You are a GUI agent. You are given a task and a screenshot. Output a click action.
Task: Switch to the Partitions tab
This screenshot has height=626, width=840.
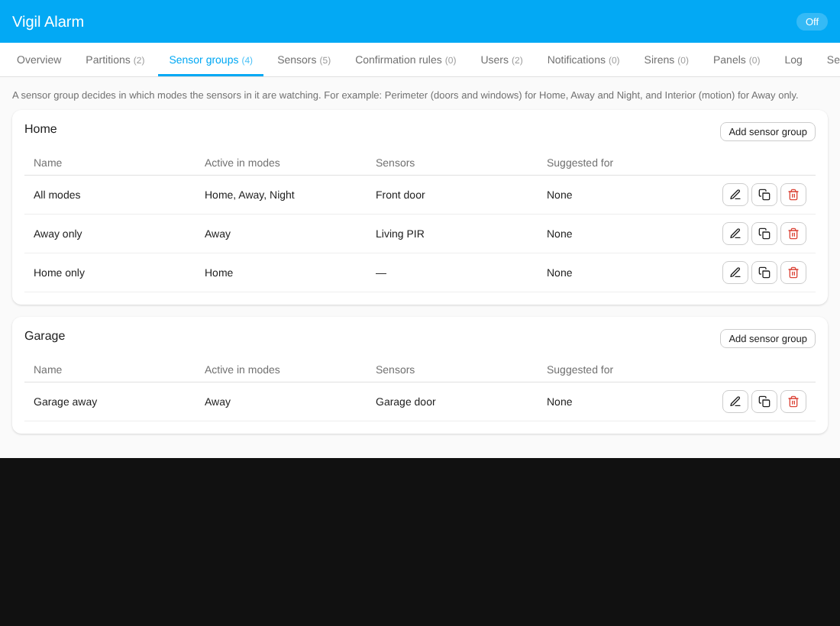(x=115, y=60)
